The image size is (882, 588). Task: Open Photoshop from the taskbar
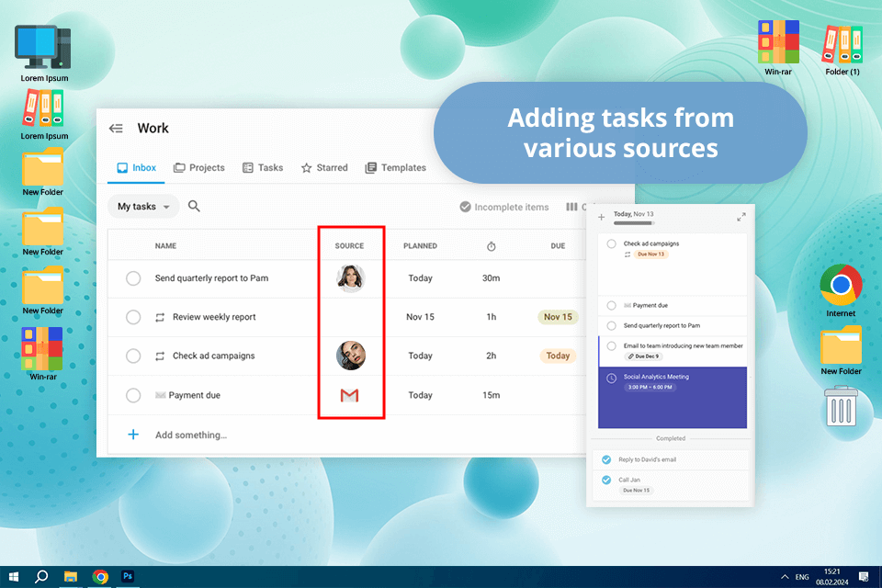(128, 577)
